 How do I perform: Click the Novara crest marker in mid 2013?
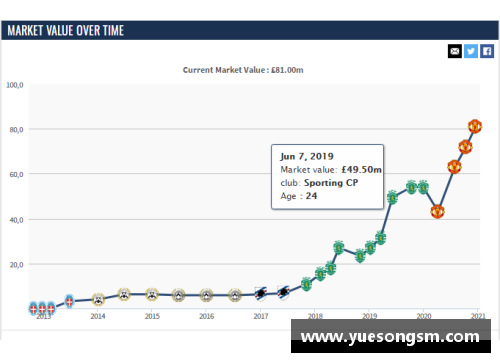pyautogui.click(x=69, y=301)
